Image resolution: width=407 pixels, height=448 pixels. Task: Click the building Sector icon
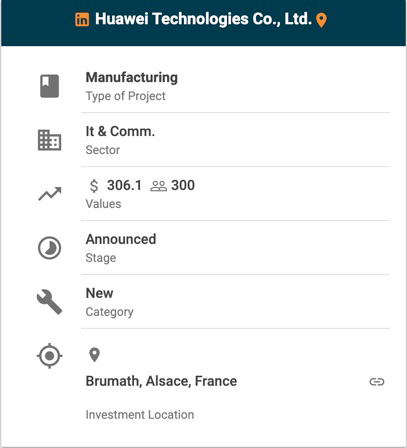click(49, 140)
